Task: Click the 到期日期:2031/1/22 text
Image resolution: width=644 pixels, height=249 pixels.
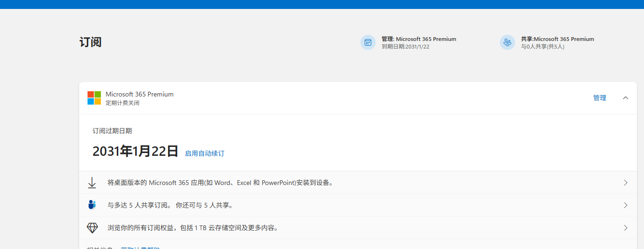Action: 406,47
